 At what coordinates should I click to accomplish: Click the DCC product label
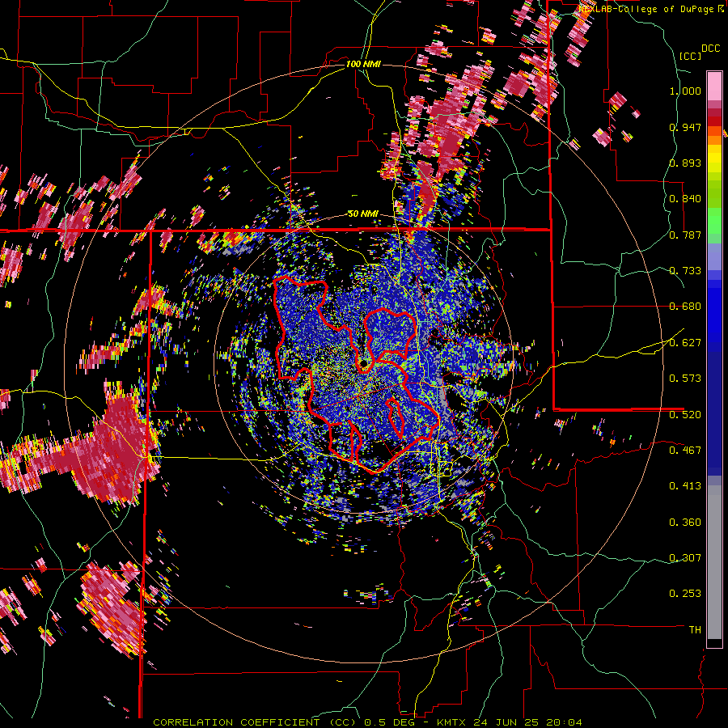tap(710, 48)
